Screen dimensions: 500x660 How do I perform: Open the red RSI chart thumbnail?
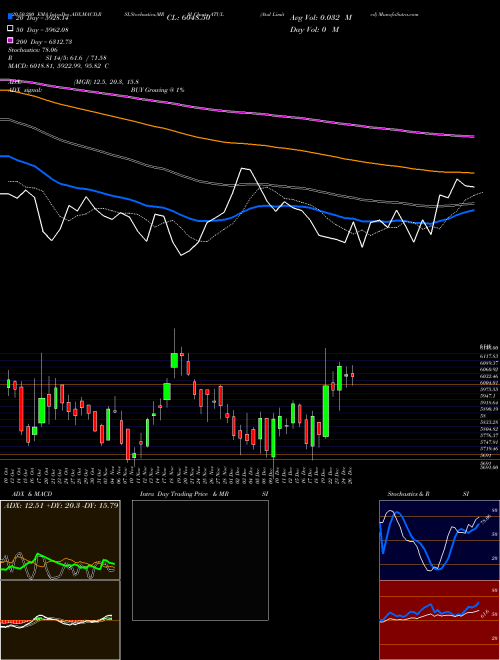click(x=439, y=620)
